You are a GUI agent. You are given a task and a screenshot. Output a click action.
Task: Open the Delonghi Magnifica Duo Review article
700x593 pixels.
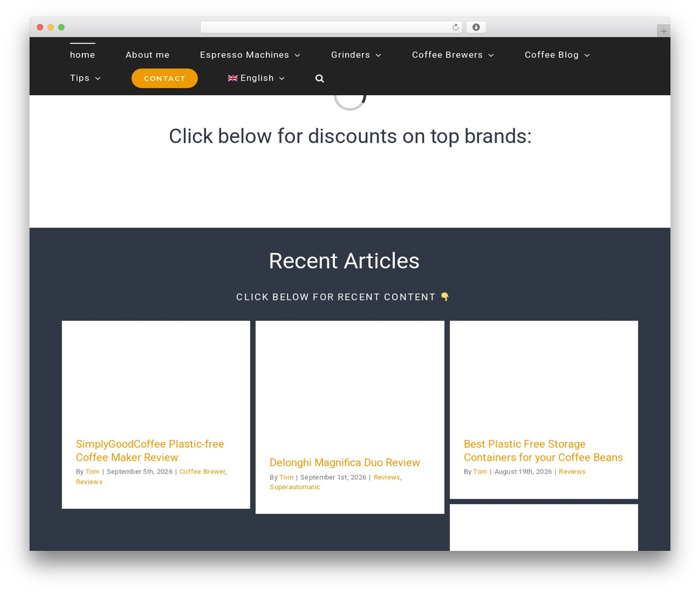tap(345, 463)
